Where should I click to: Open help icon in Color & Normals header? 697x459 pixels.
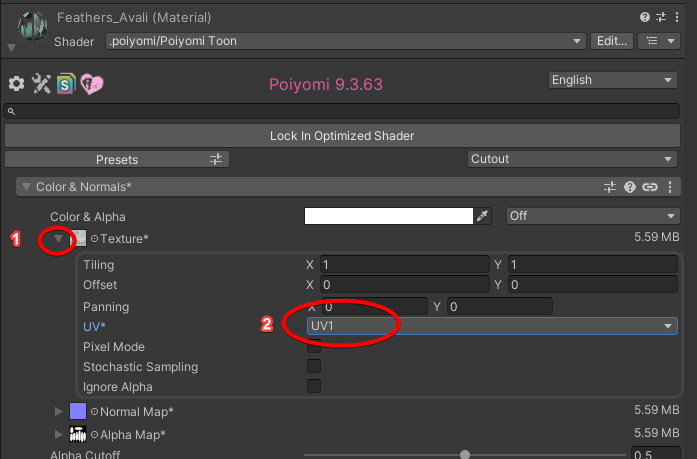pos(630,187)
